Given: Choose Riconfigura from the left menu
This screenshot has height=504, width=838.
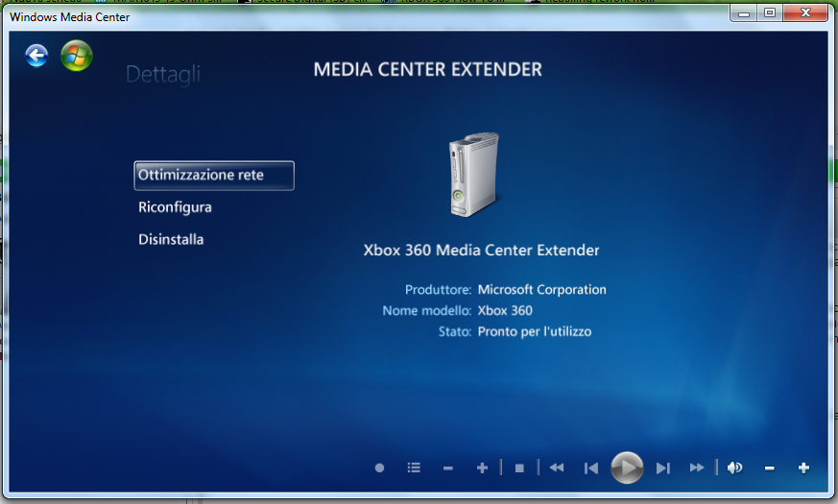Looking at the screenshot, I should (x=175, y=207).
